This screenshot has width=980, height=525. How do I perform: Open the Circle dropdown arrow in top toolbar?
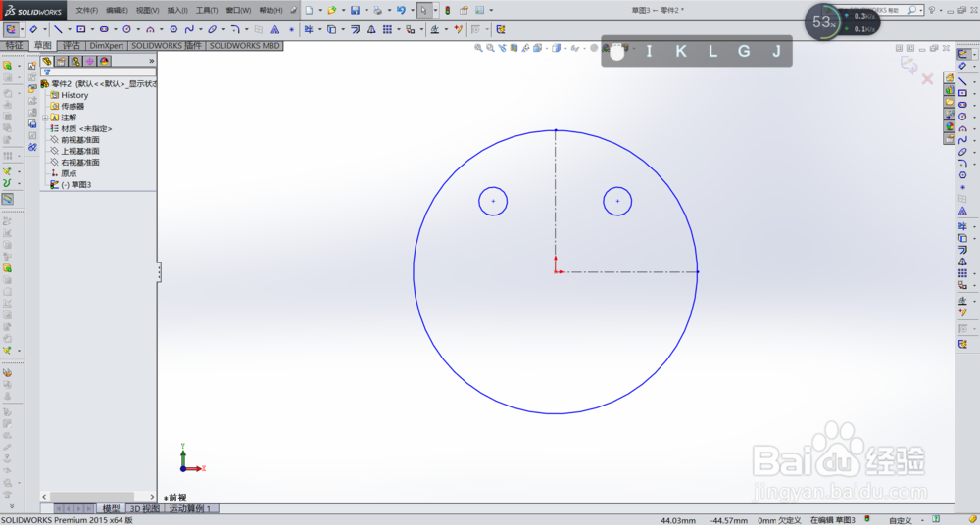(x=138, y=29)
